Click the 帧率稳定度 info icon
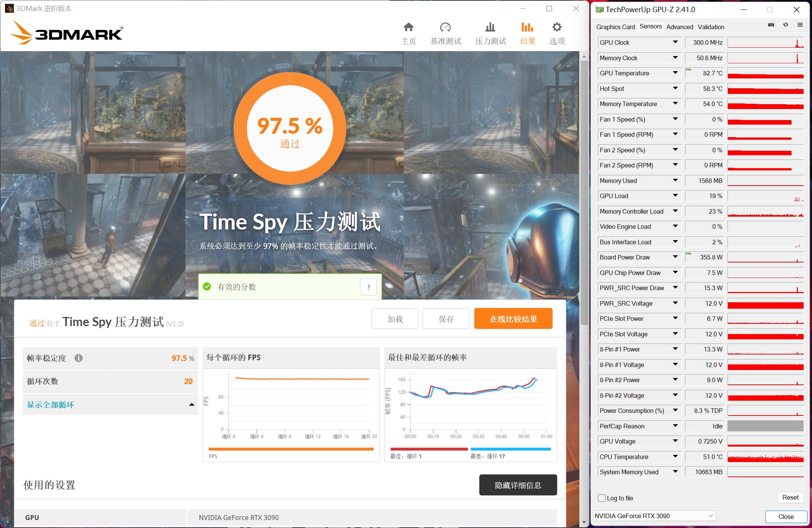812x528 pixels. click(x=79, y=358)
